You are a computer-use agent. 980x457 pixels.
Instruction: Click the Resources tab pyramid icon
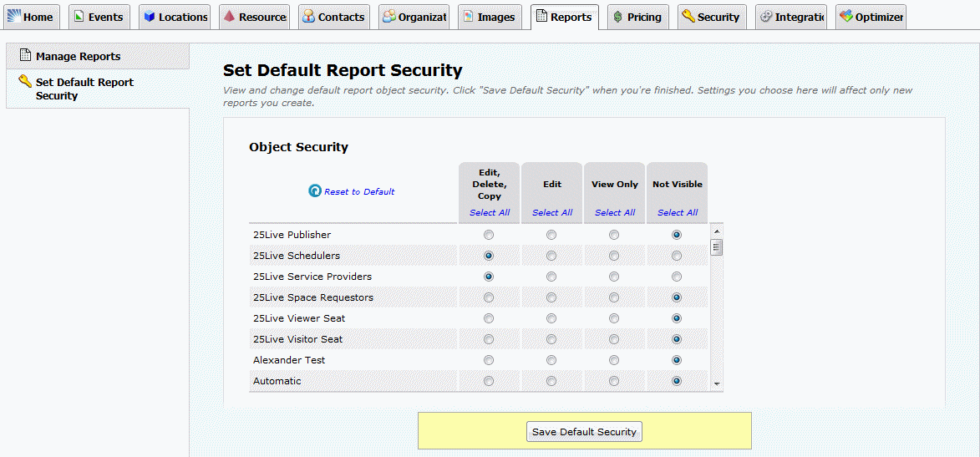coord(230,16)
